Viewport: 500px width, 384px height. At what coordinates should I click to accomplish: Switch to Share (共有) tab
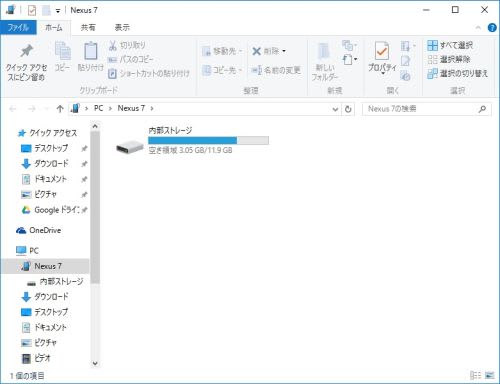pyautogui.click(x=88, y=28)
